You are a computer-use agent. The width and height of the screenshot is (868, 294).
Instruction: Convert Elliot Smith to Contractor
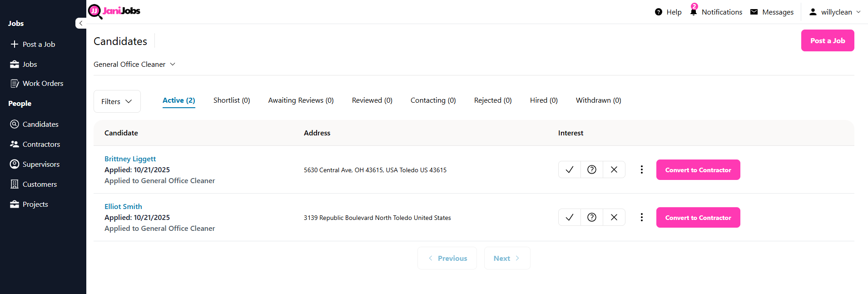point(698,217)
